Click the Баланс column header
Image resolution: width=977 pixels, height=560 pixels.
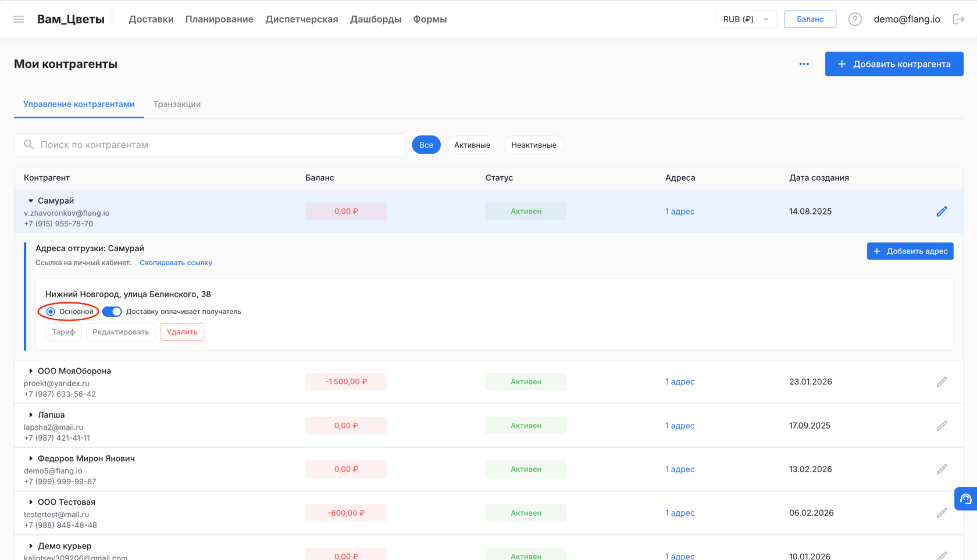click(320, 178)
